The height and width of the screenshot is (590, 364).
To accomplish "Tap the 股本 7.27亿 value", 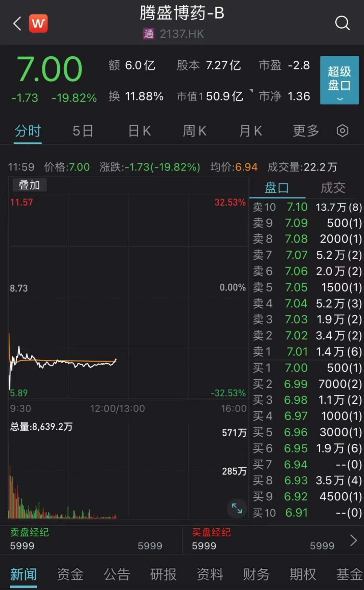I will click(209, 65).
